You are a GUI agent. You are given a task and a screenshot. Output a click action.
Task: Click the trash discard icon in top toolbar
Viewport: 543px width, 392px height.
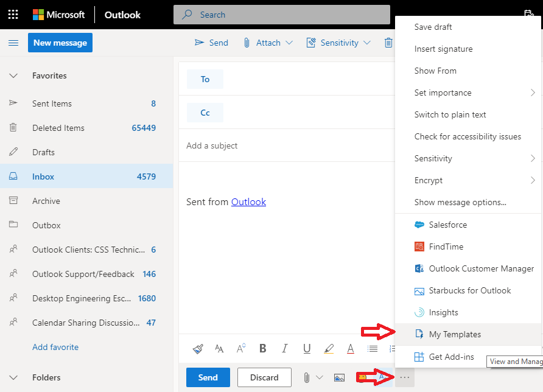coord(388,43)
